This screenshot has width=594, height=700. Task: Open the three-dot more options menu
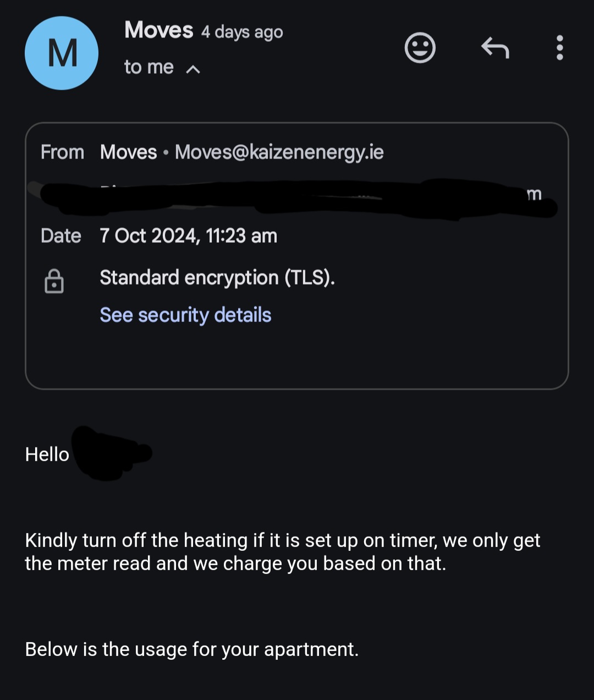coord(559,48)
